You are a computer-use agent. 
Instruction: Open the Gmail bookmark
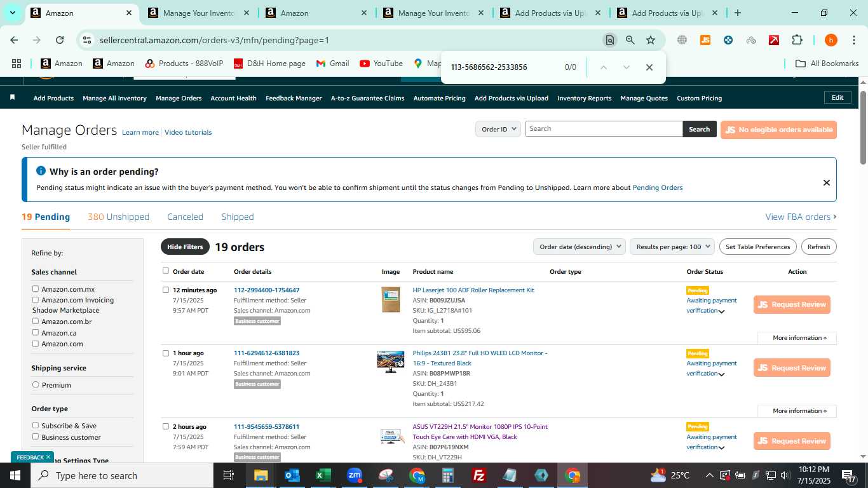[332, 64]
